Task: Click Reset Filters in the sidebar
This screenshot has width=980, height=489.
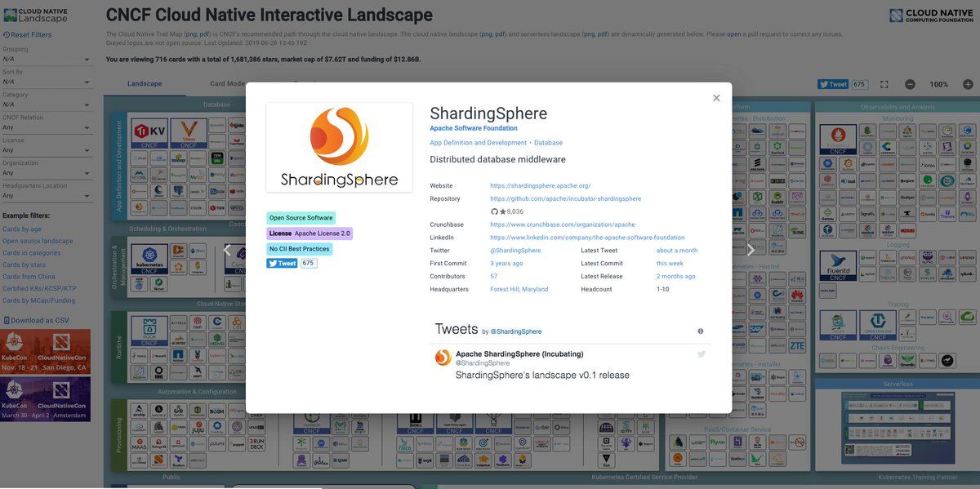Action: tap(27, 35)
